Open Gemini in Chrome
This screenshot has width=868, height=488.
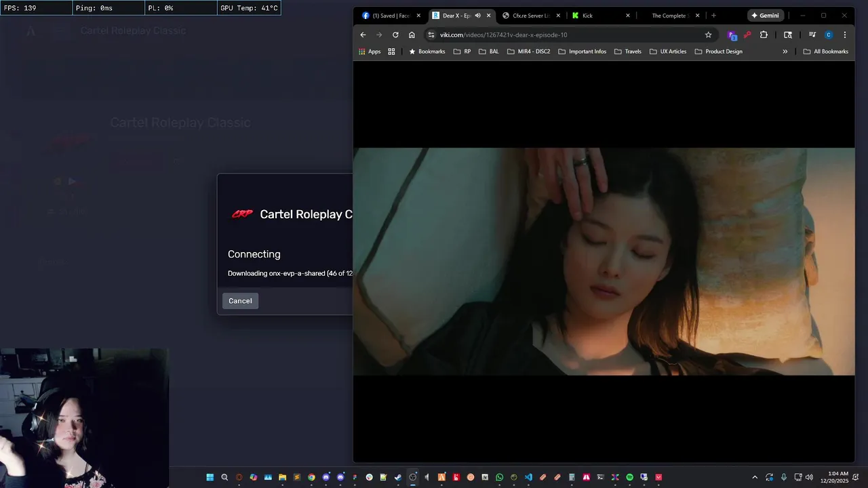(766, 16)
